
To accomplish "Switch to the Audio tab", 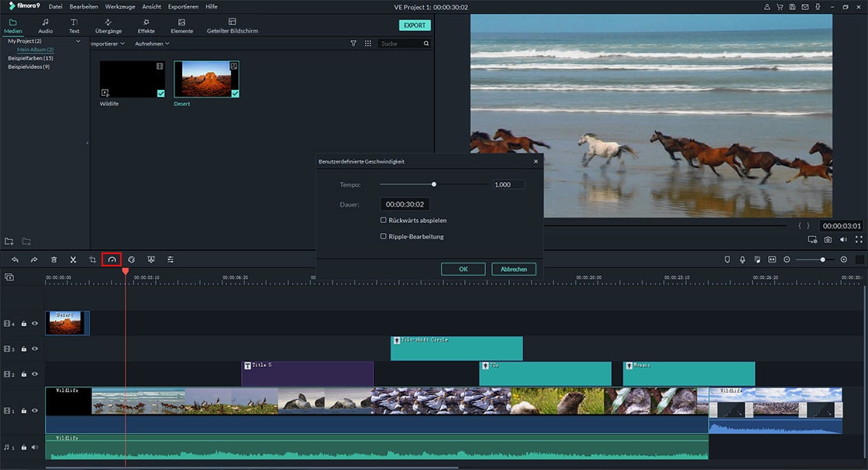I will [x=46, y=26].
